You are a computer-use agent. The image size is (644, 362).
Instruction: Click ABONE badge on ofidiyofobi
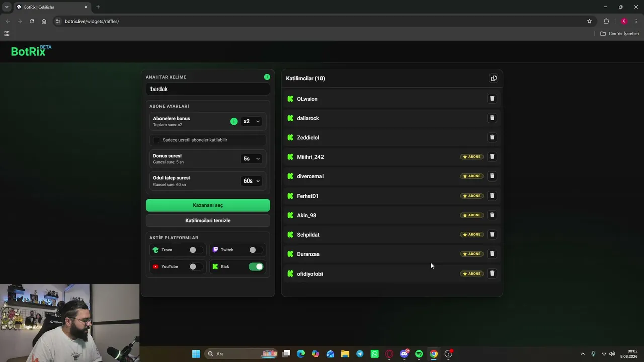(x=472, y=274)
